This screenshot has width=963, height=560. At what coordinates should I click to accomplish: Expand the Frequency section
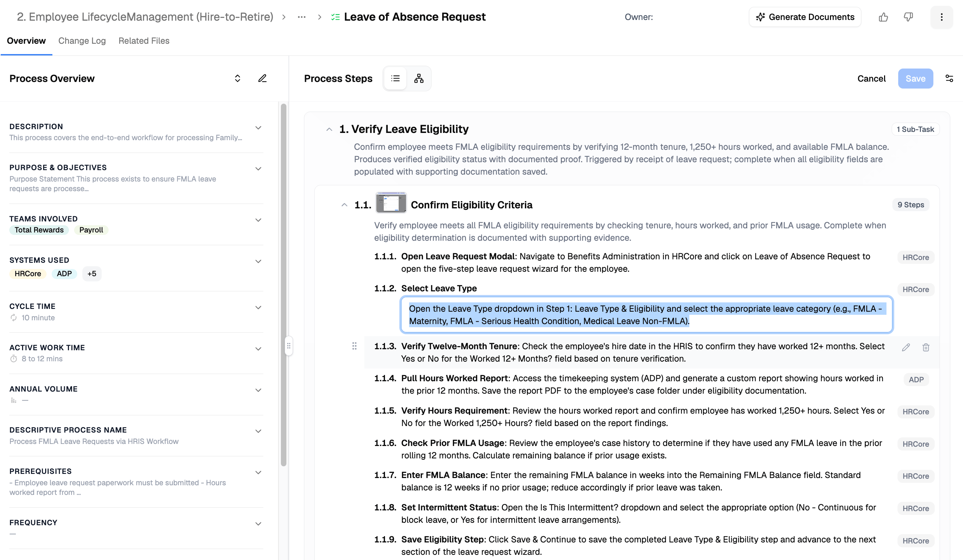tap(259, 524)
